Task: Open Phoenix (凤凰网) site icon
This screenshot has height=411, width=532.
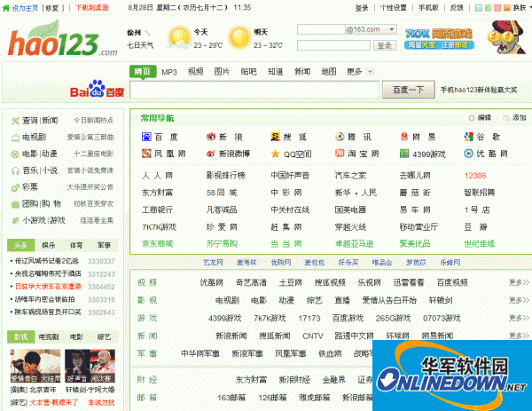Action: 146,154
